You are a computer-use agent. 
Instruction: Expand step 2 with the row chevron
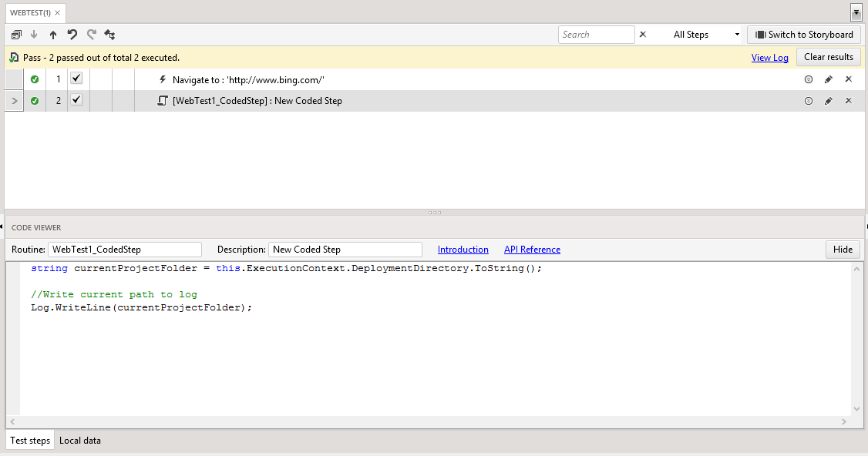(15, 101)
